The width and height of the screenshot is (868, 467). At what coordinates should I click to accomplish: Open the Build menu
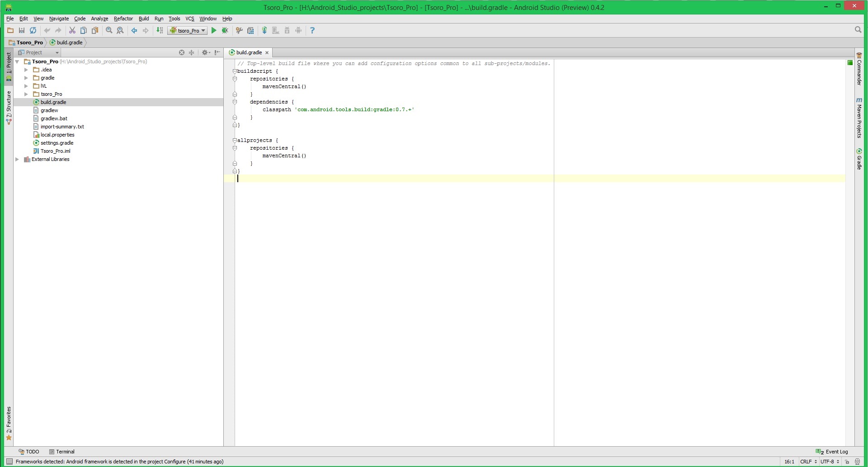pyautogui.click(x=144, y=19)
